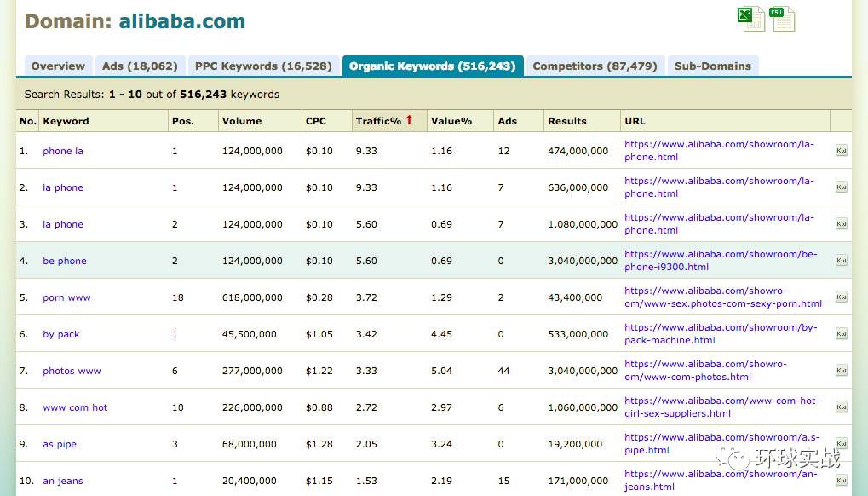868x496 pixels.
Task: Click the Kw icon in la phone row 2
Action: (842, 187)
